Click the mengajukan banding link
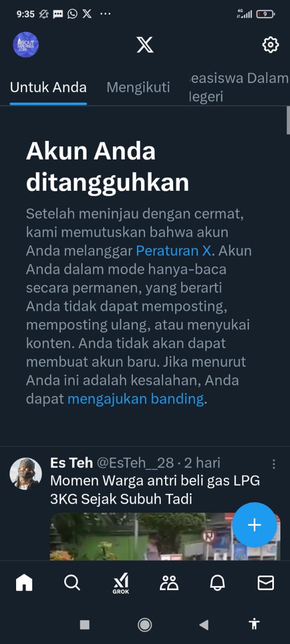The width and height of the screenshot is (290, 644). pos(136,399)
